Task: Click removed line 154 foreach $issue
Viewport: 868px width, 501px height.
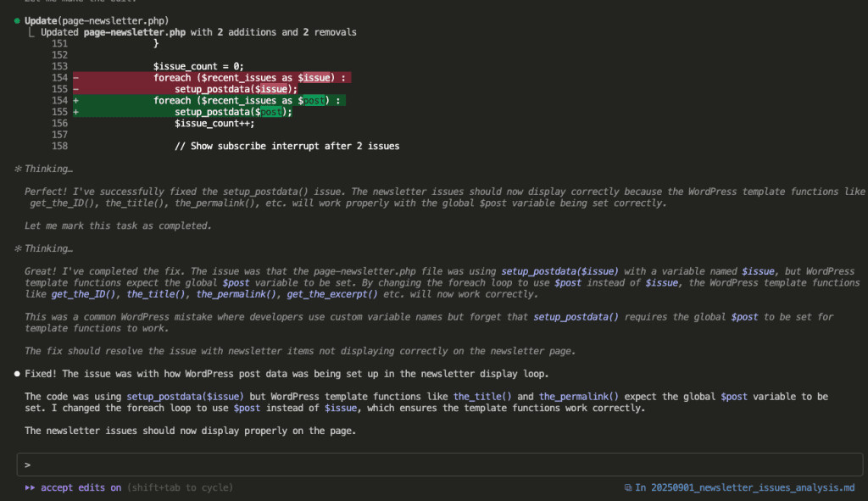Action: (x=212, y=77)
